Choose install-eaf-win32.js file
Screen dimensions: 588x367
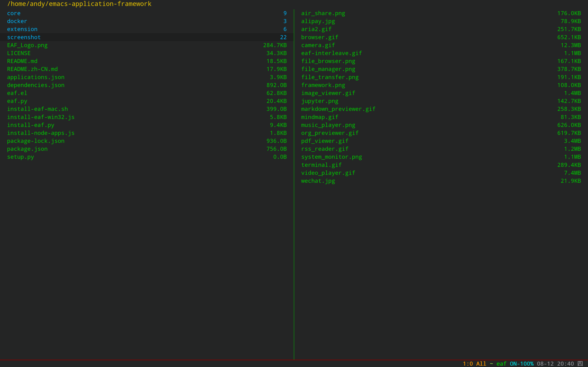pos(41,117)
